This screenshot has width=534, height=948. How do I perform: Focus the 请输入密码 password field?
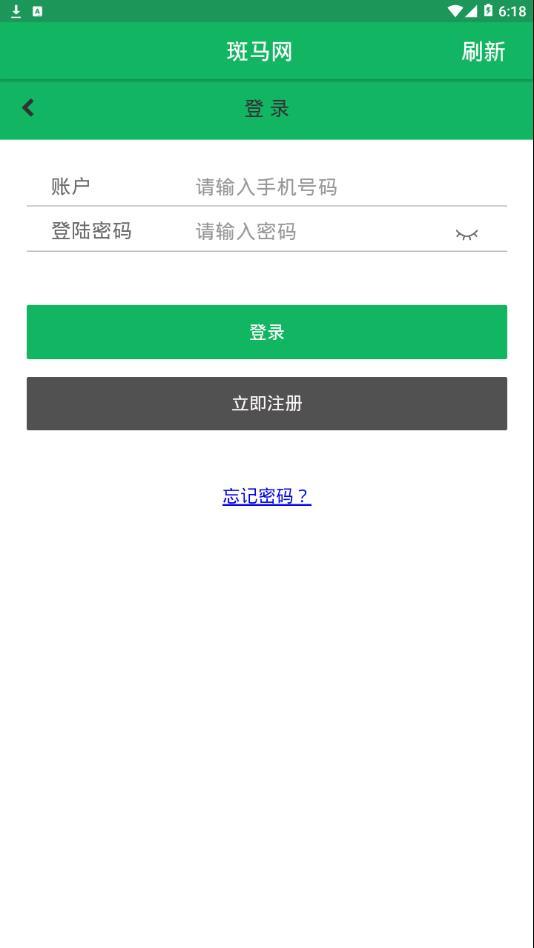[321, 232]
